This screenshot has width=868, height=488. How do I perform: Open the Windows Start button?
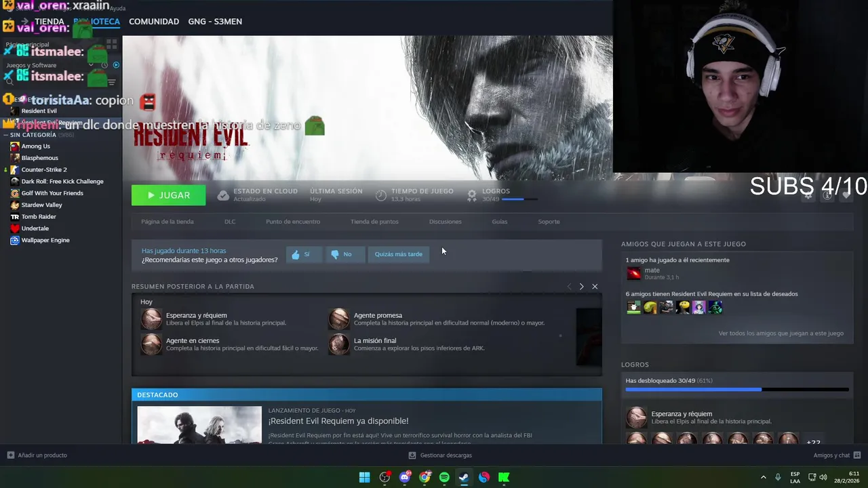[x=364, y=477]
